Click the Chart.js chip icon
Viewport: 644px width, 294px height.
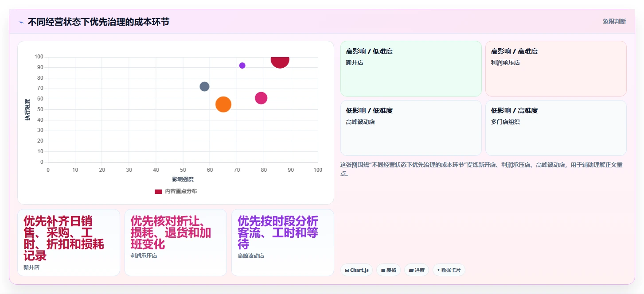[347, 270]
